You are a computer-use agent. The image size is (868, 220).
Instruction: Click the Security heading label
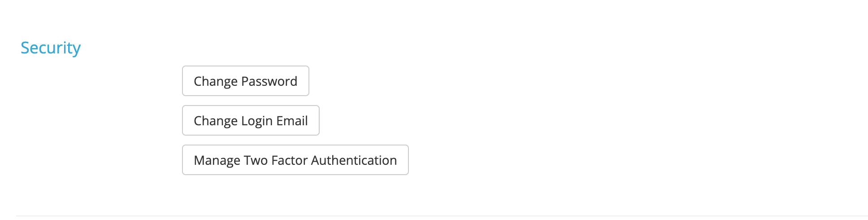coord(51,48)
